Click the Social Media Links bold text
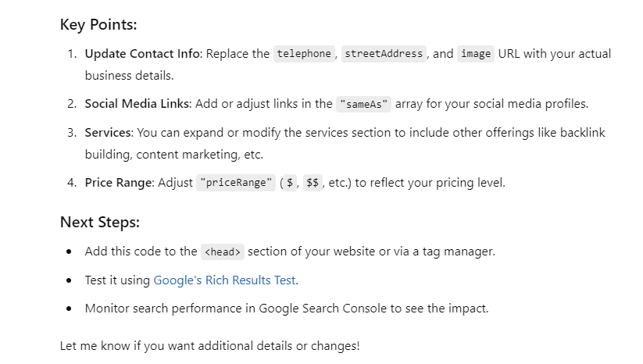Image resolution: width=643 pixels, height=364 pixels. click(x=138, y=104)
